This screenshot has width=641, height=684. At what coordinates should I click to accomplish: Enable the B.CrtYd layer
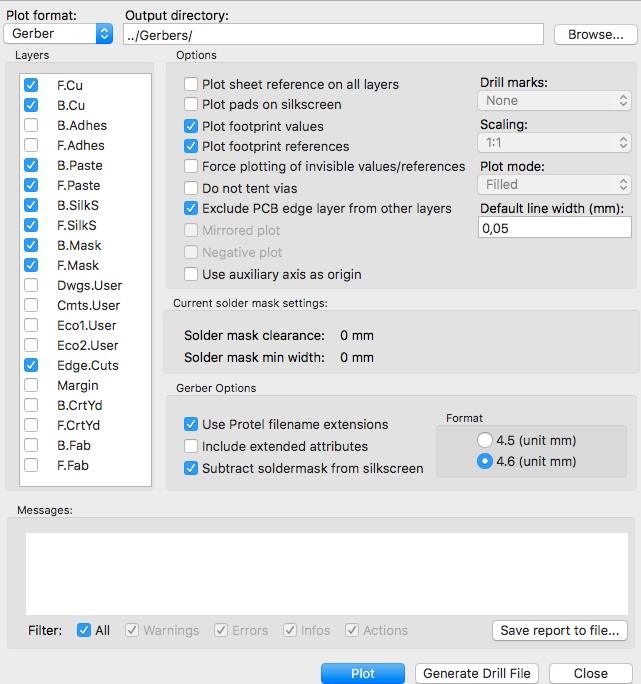(x=31, y=405)
